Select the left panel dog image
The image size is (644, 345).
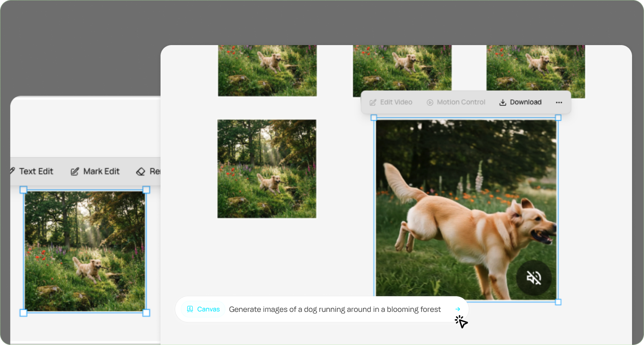(84, 251)
